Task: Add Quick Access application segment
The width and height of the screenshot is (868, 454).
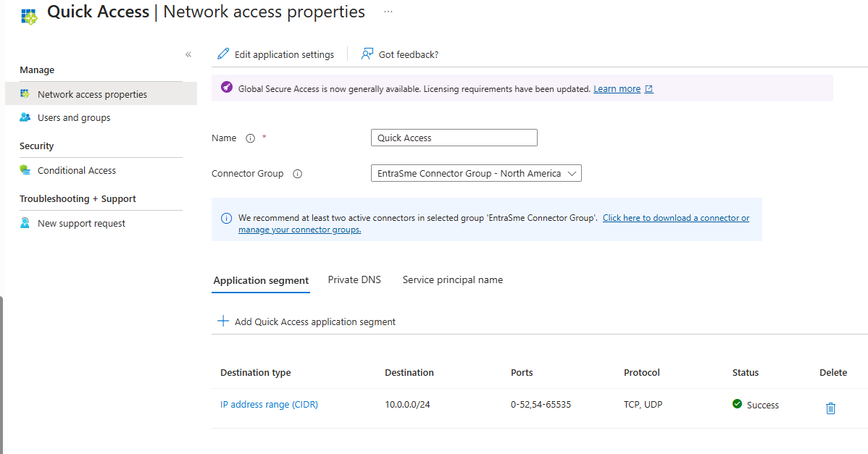Action: click(x=315, y=321)
